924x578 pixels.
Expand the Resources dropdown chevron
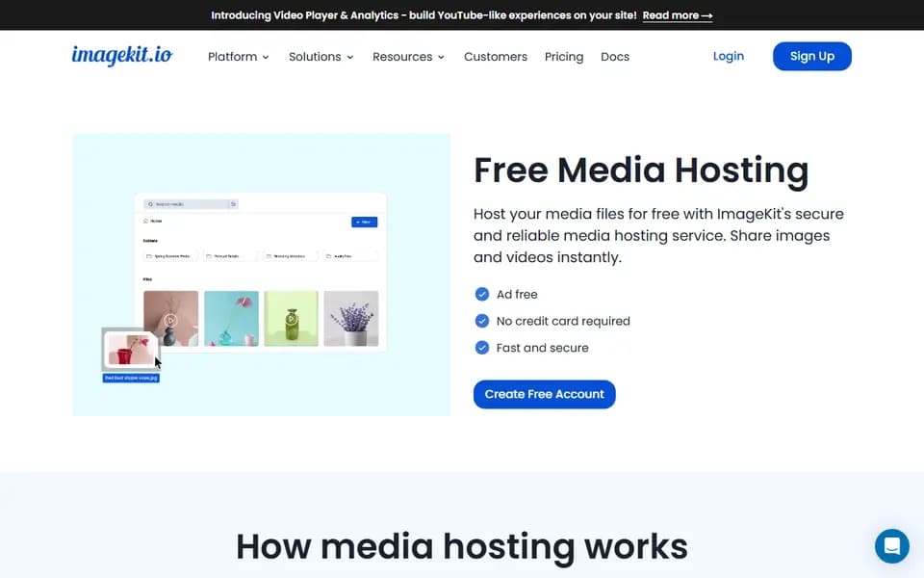tap(441, 57)
